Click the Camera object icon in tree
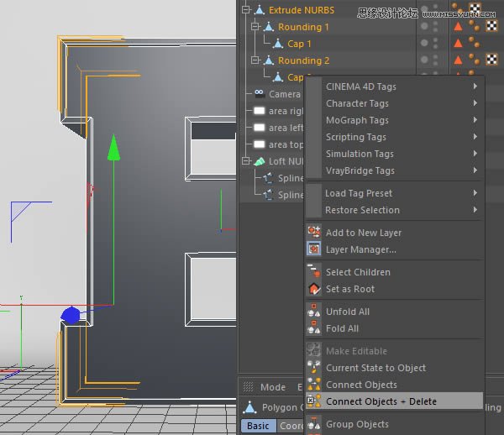 (x=260, y=94)
